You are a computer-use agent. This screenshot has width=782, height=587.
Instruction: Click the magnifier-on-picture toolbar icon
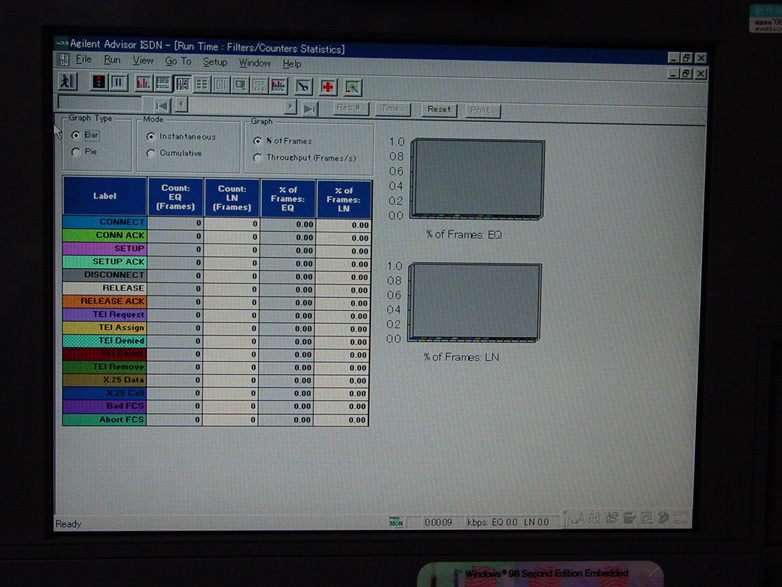point(352,88)
